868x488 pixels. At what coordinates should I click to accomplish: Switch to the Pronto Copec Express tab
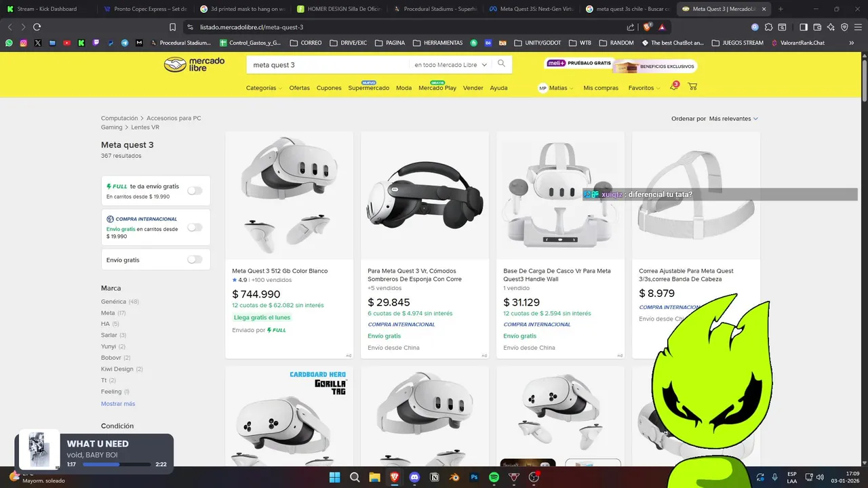tap(144, 9)
